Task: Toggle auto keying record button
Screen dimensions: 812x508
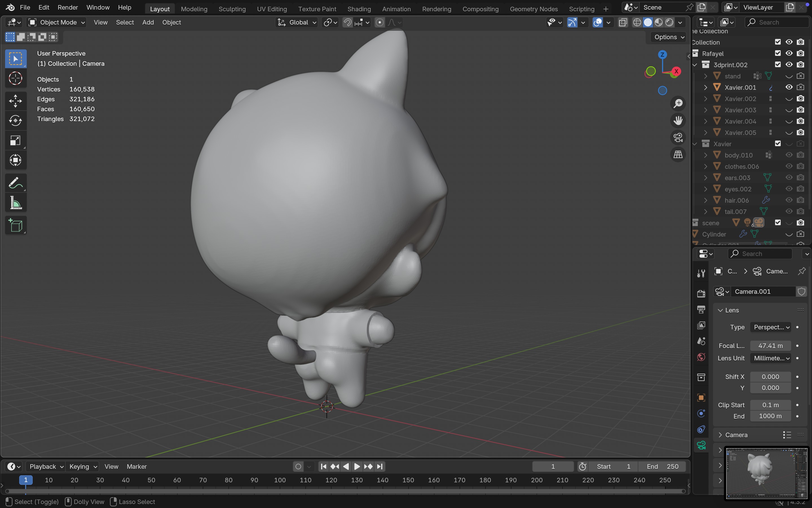Action: 298,467
